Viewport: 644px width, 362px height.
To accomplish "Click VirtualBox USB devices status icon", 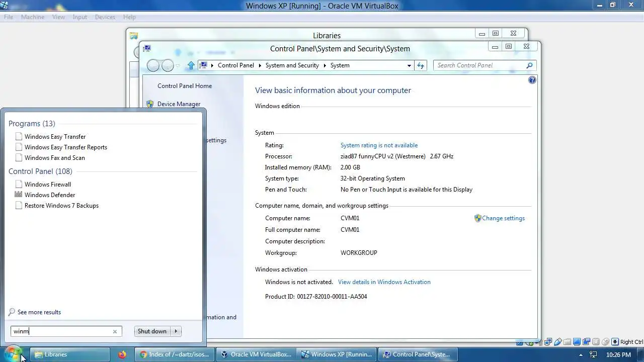I will pyautogui.click(x=557, y=342).
